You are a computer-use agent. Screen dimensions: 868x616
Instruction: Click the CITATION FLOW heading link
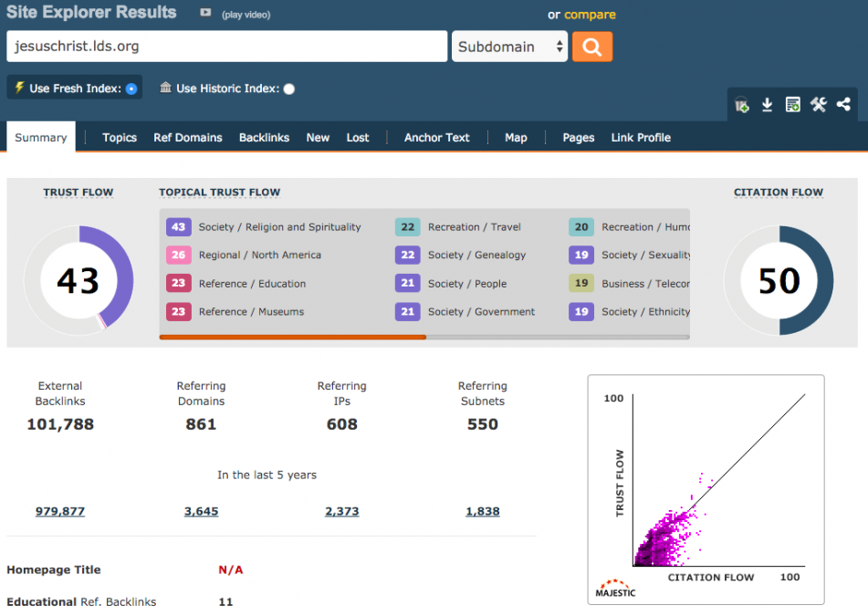[x=779, y=192]
